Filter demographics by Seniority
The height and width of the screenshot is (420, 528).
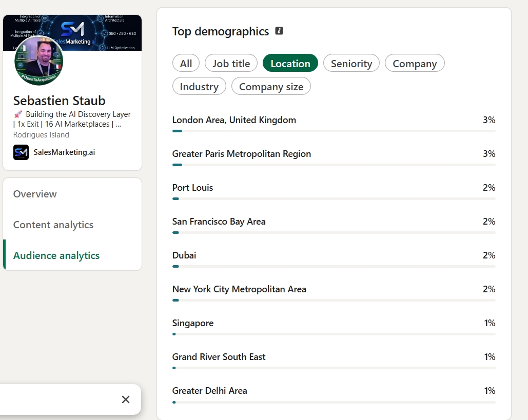(351, 63)
